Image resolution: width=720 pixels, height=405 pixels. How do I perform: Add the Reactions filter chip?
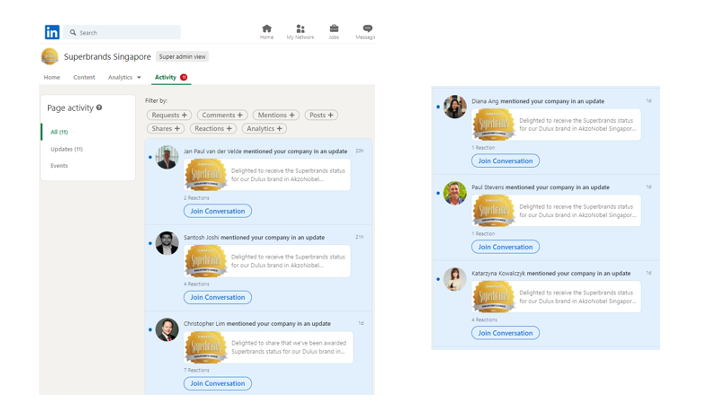pos(213,129)
